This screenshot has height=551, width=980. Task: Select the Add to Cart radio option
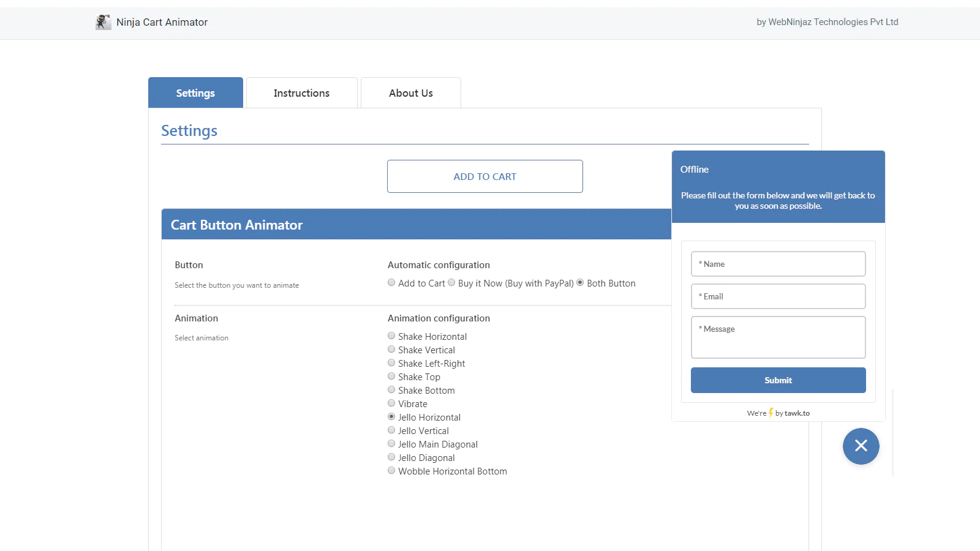[x=391, y=283]
